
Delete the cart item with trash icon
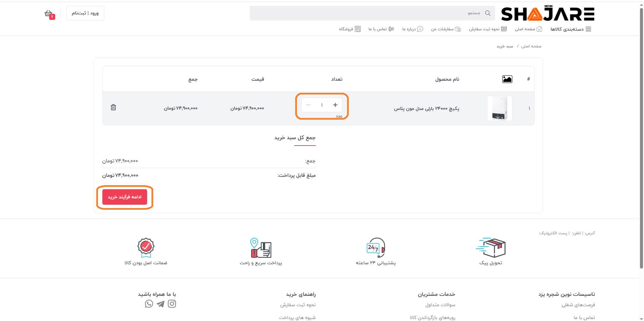(x=113, y=107)
